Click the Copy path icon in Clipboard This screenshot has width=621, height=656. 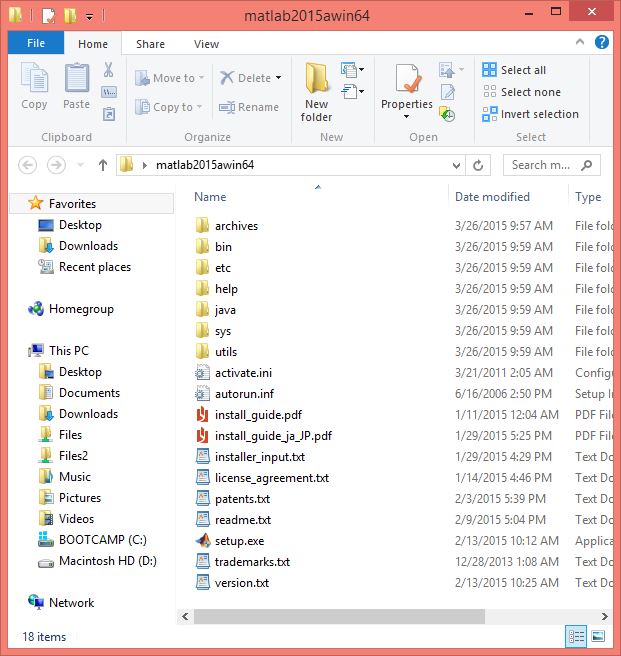tap(109, 92)
